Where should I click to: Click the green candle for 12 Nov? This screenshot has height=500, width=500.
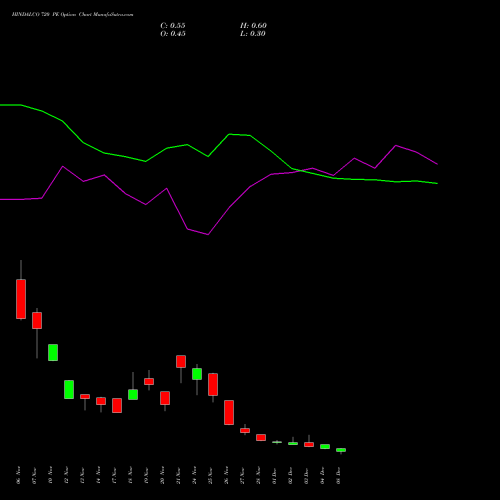click(x=69, y=389)
